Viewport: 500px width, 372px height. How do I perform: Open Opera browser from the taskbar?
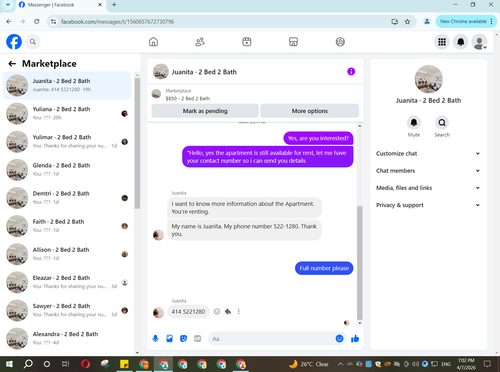[85, 364]
